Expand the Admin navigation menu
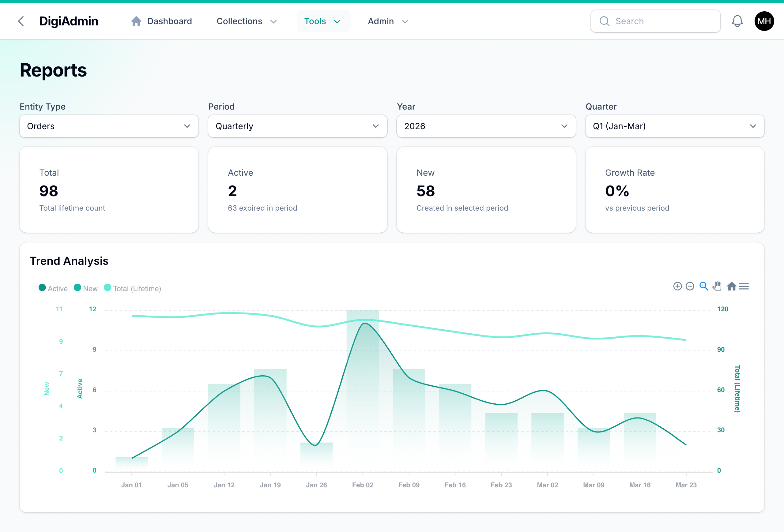Viewport: 784px width, 532px height. (x=388, y=21)
